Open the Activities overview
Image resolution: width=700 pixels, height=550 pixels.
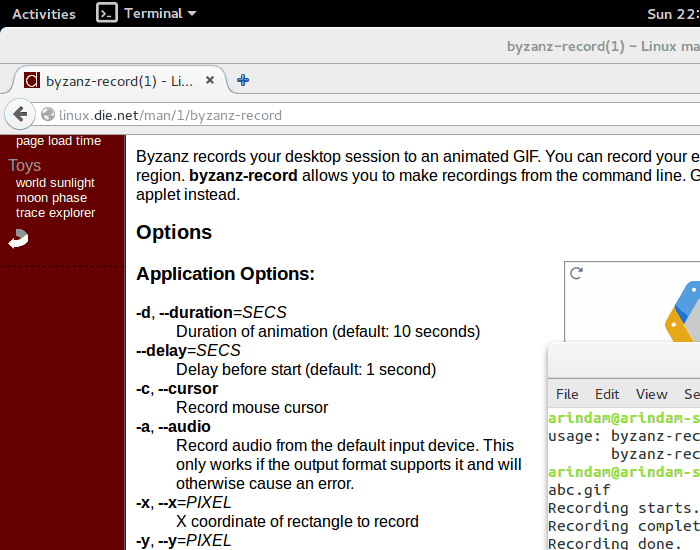(x=44, y=14)
